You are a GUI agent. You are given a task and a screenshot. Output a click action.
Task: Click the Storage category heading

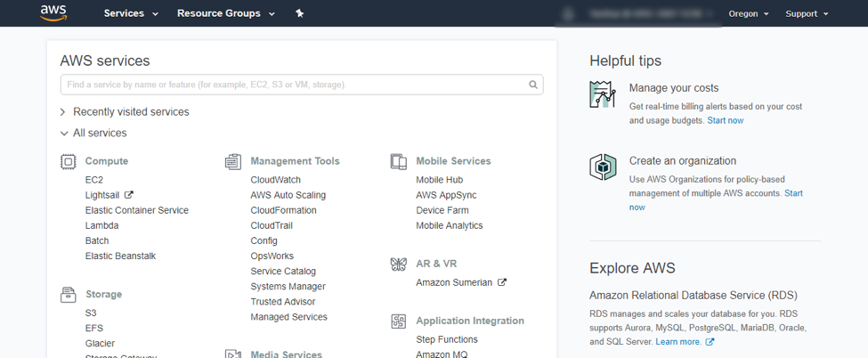point(103,294)
